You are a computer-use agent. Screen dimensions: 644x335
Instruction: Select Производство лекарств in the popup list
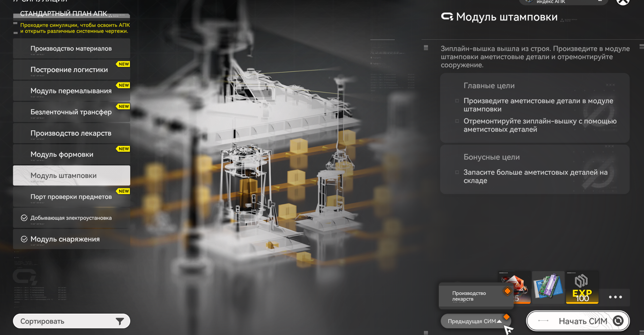[475, 296]
